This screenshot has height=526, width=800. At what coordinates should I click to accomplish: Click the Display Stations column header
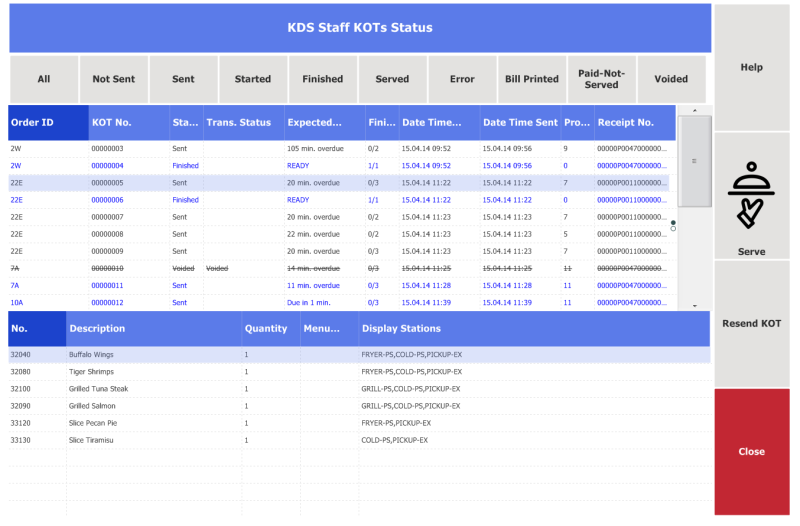534,329
